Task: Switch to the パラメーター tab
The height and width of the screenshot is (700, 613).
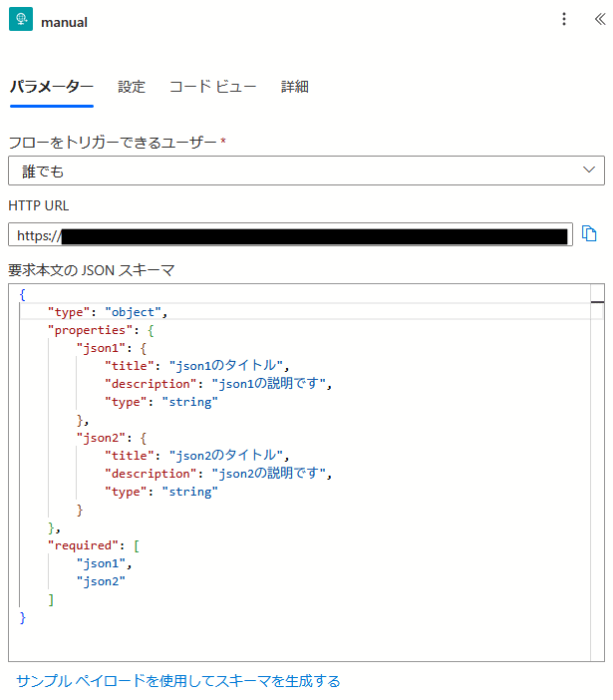Action: pos(52,87)
